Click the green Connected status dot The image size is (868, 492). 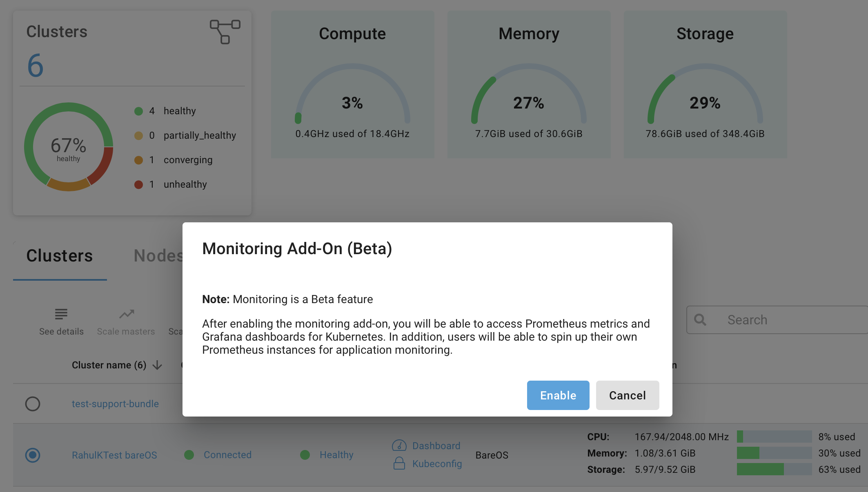click(189, 455)
